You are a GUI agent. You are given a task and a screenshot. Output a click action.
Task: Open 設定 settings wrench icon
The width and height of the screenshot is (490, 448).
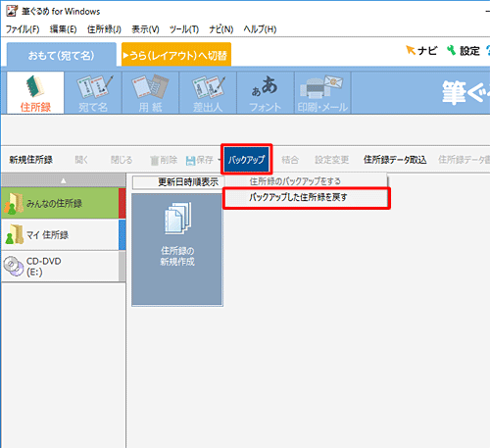pyautogui.click(x=464, y=51)
